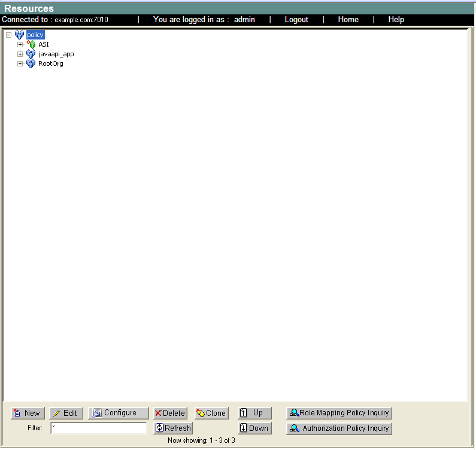Open Configure for the selected resource

click(119, 413)
